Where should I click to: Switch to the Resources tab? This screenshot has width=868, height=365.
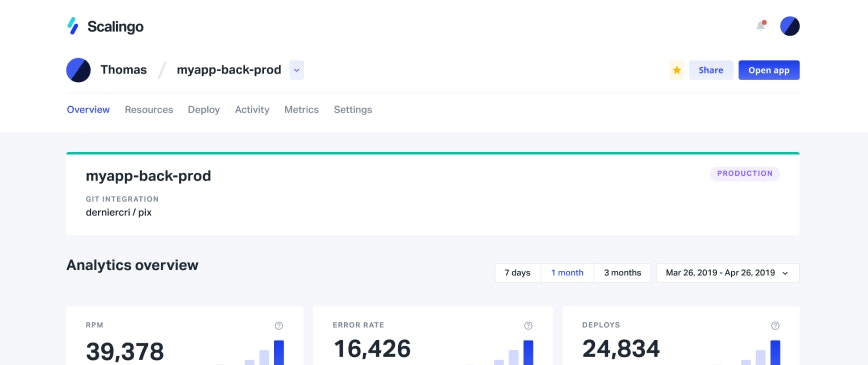(x=149, y=110)
